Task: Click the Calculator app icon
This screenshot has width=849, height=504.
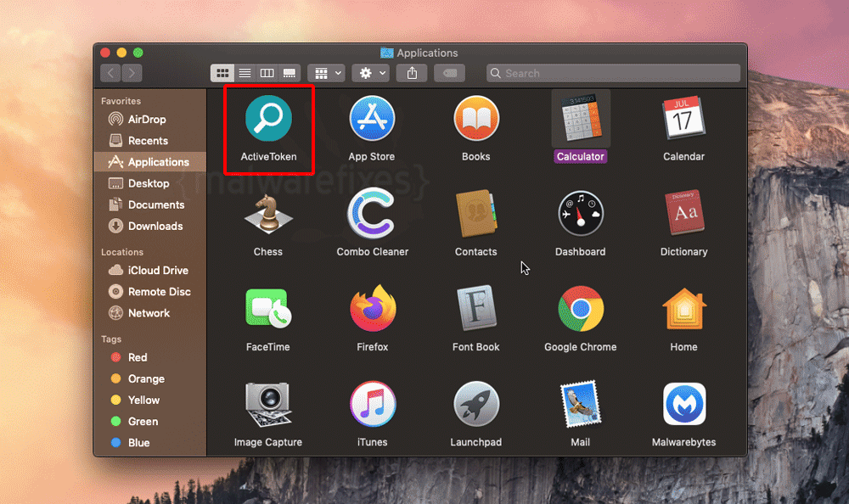Action: coord(581,118)
